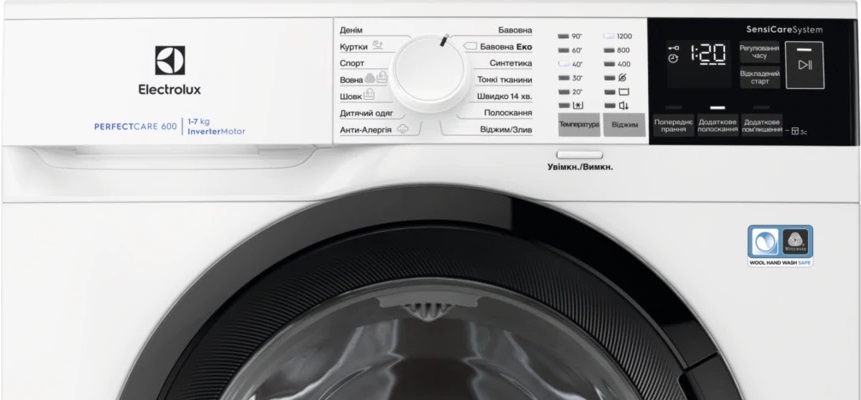Select the Швидко 14 хв. programme label

point(505,96)
